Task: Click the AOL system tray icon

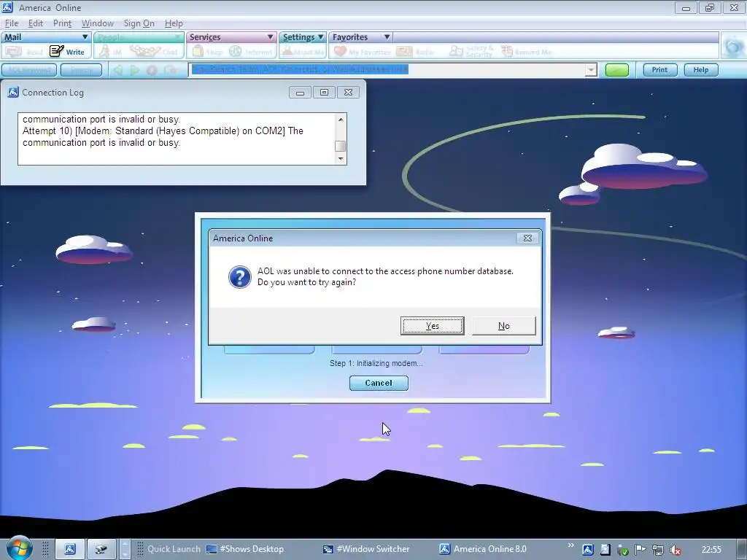Action: (x=588, y=550)
